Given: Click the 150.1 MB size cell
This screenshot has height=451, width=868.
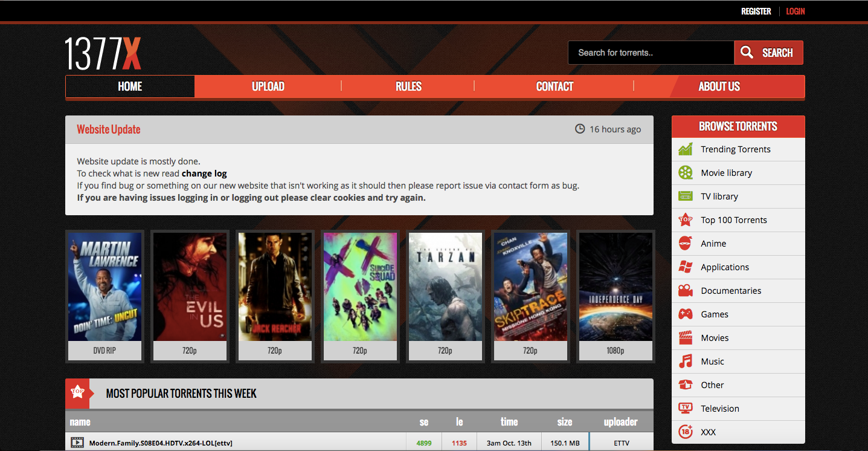Looking at the screenshot, I should pyautogui.click(x=565, y=443).
